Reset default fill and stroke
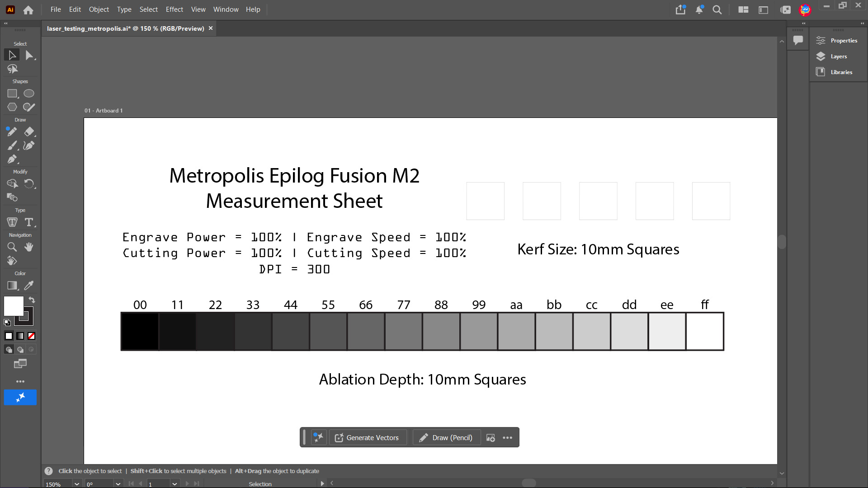This screenshot has width=868, height=488. (7, 323)
